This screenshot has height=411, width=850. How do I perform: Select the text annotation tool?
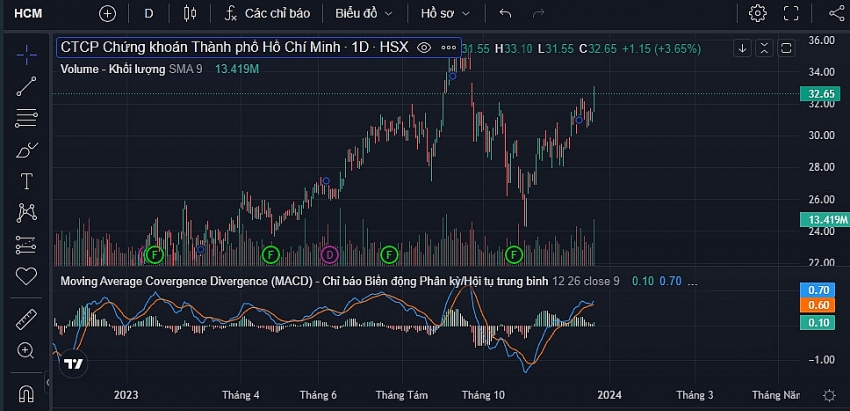(26, 181)
